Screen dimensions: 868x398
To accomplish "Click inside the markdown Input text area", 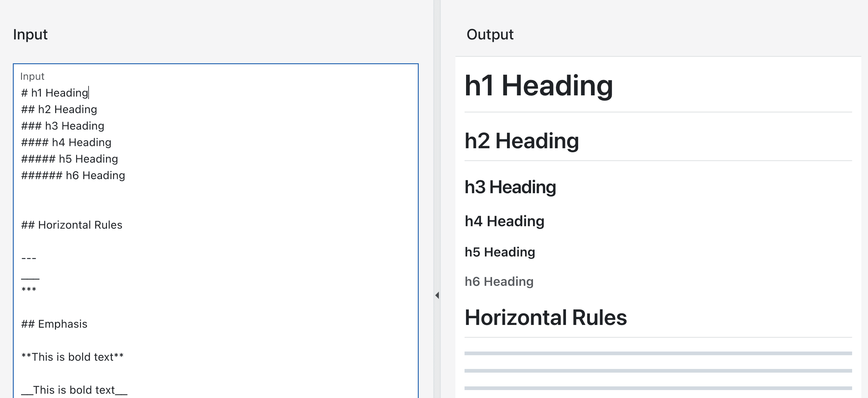I will (202, 236).
